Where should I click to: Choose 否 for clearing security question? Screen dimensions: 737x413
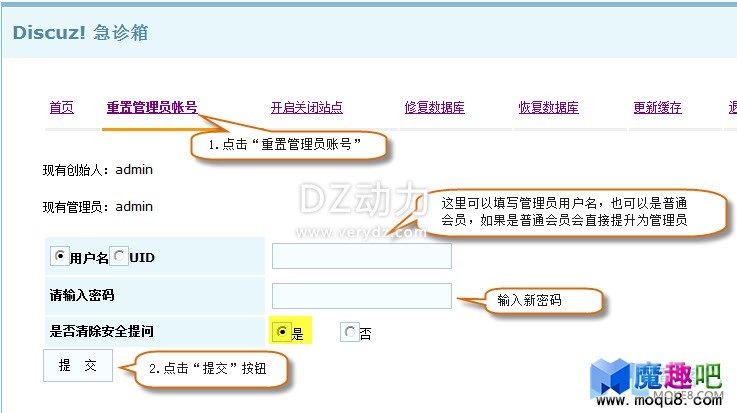[x=350, y=332]
